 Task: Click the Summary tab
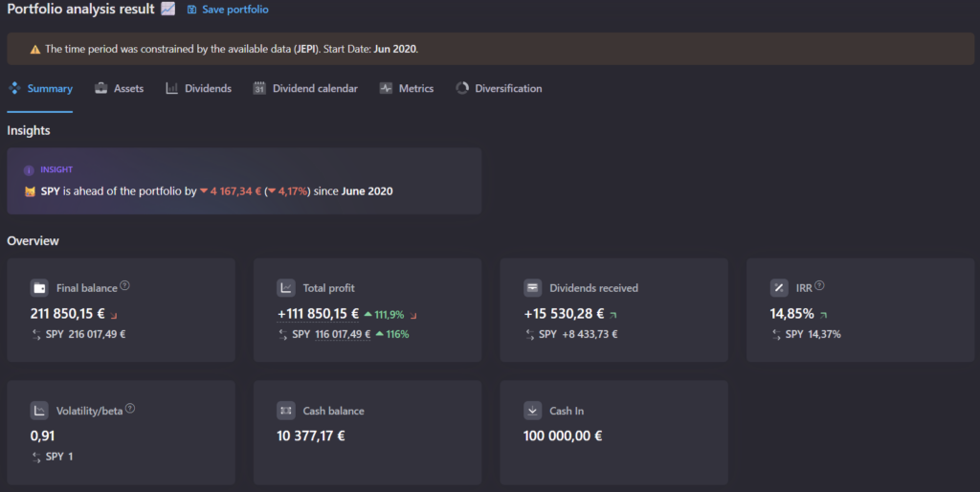[40, 88]
